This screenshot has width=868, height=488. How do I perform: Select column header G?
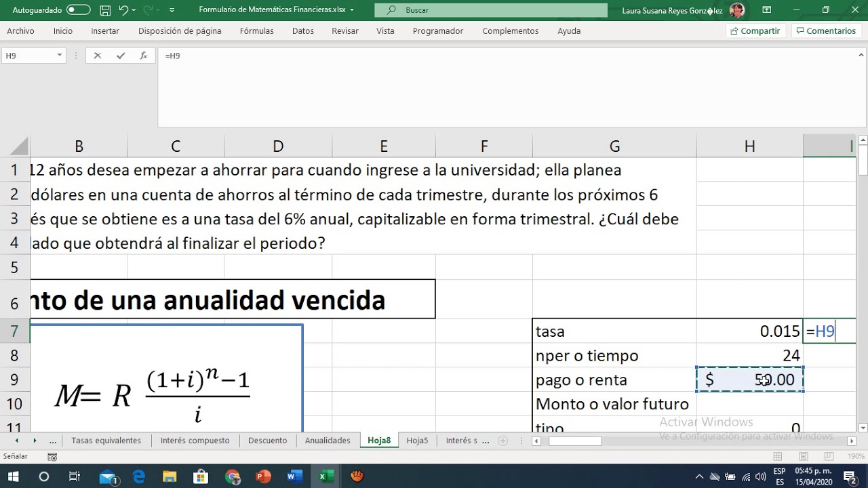(x=614, y=146)
